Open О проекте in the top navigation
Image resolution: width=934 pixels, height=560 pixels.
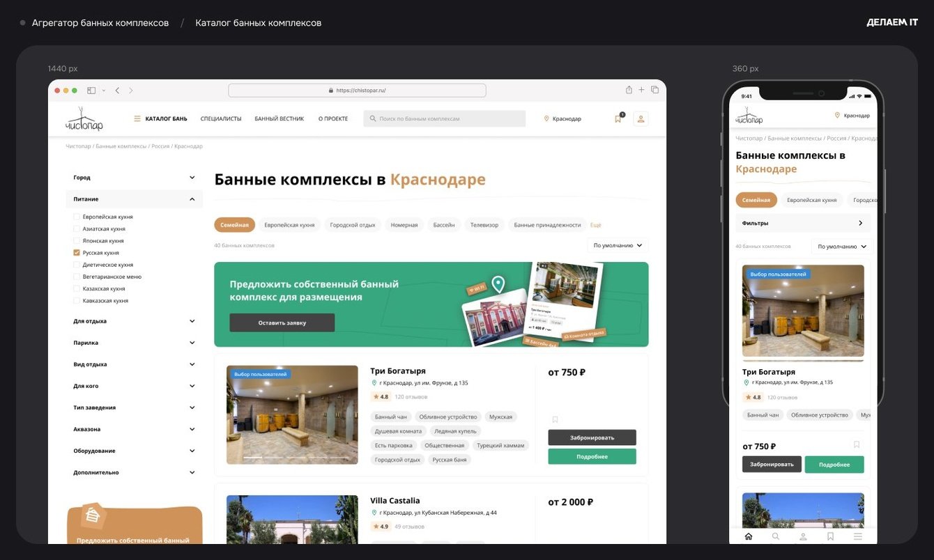[333, 119]
